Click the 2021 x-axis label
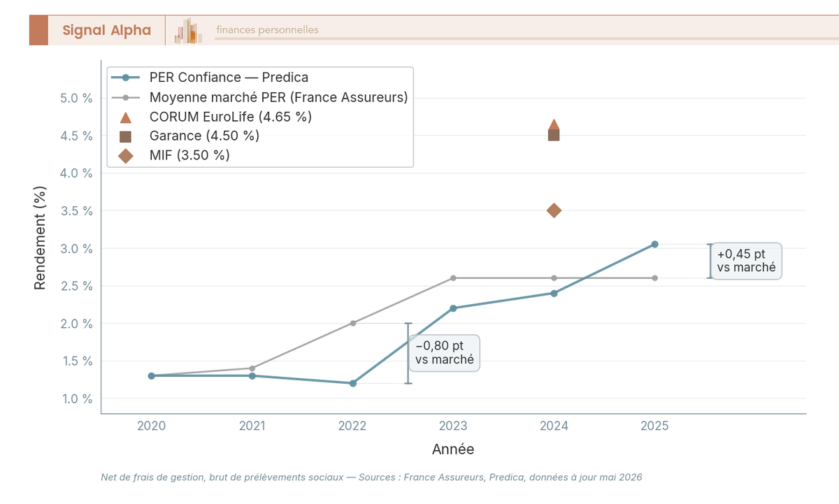The width and height of the screenshot is (839, 504). pos(252,426)
